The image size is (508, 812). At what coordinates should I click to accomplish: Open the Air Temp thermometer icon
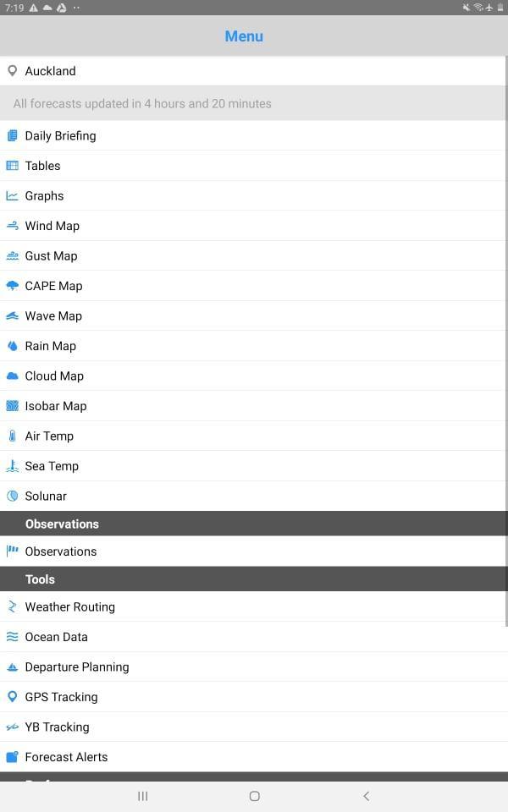pyautogui.click(x=12, y=436)
